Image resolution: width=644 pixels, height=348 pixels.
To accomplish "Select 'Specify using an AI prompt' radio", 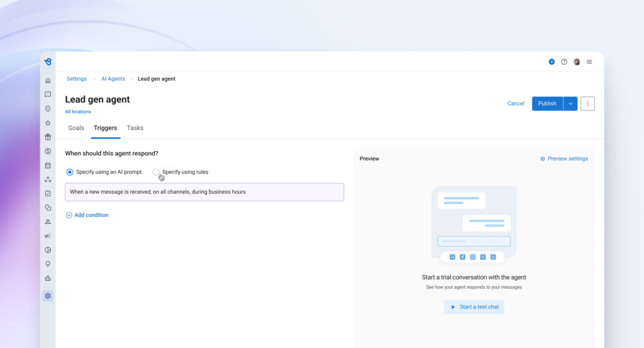I will tap(70, 172).
